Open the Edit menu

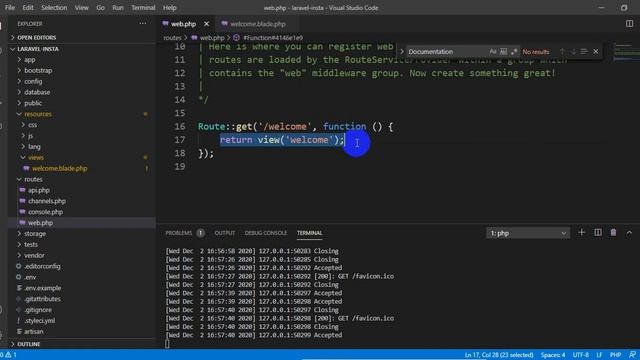[x=28, y=7]
